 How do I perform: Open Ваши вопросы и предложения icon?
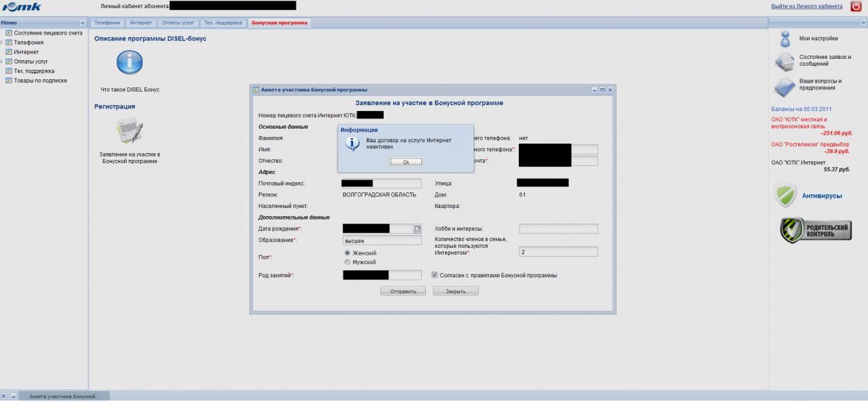(x=785, y=85)
